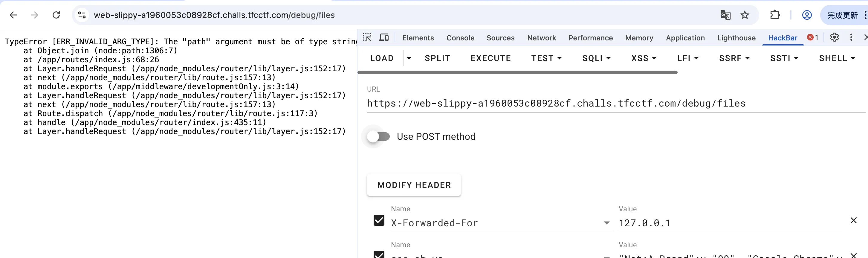
Task: Expand the SQLI dropdown menu
Action: 596,58
